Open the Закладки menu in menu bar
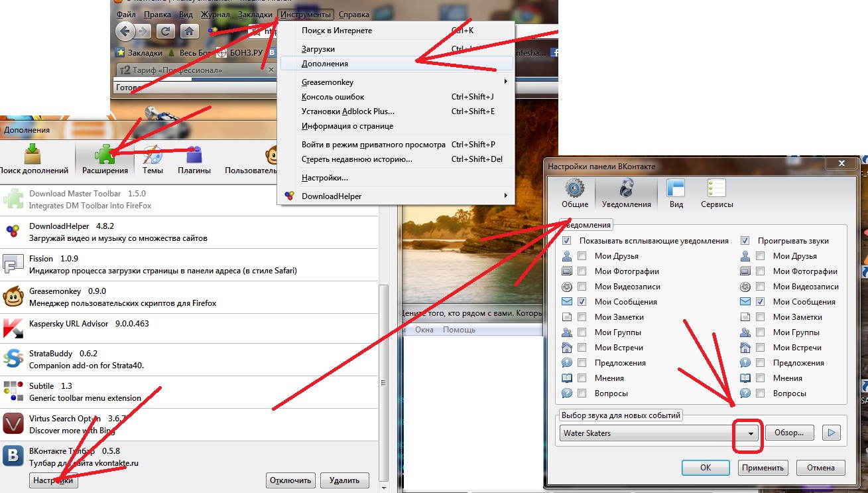 point(255,15)
